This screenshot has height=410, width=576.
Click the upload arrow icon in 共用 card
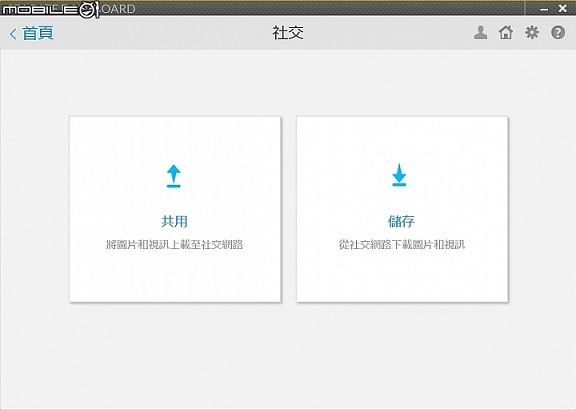[x=174, y=176]
